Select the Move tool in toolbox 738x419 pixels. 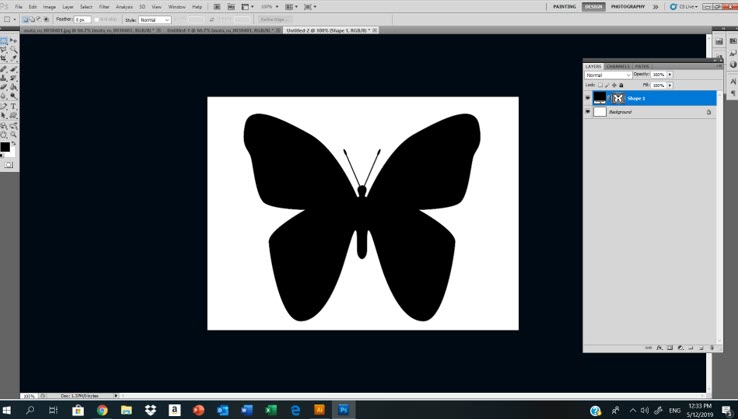[x=13, y=41]
